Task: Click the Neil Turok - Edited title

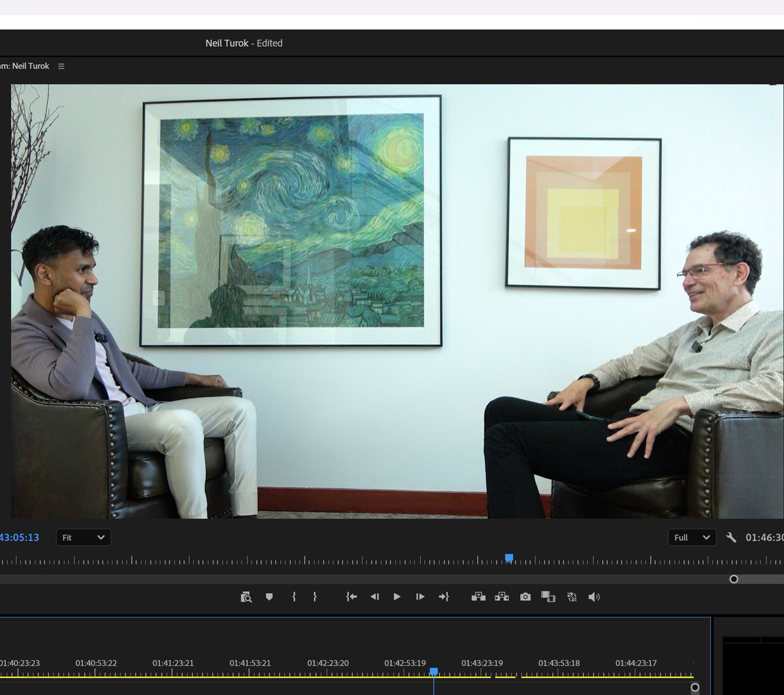Action: tap(244, 43)
